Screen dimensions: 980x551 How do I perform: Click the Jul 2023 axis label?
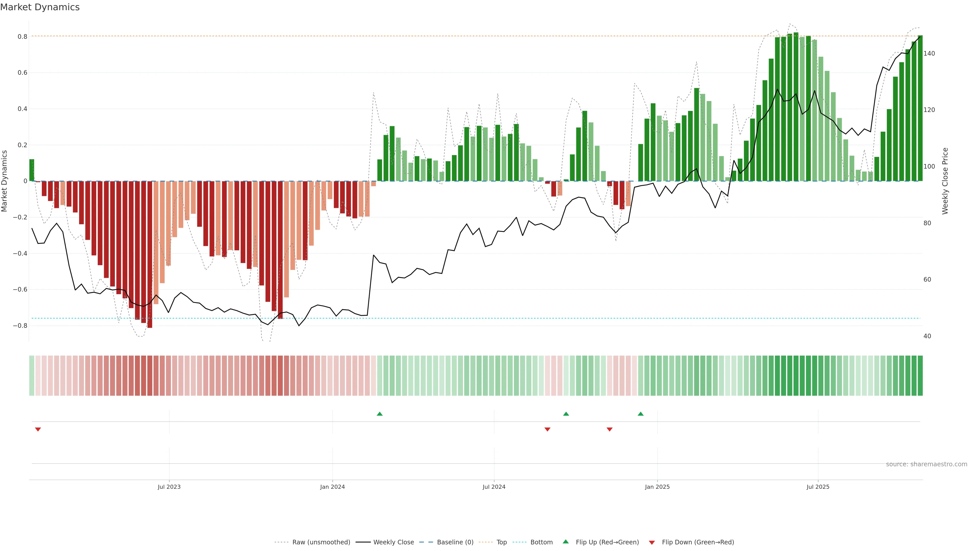(169, 487)
